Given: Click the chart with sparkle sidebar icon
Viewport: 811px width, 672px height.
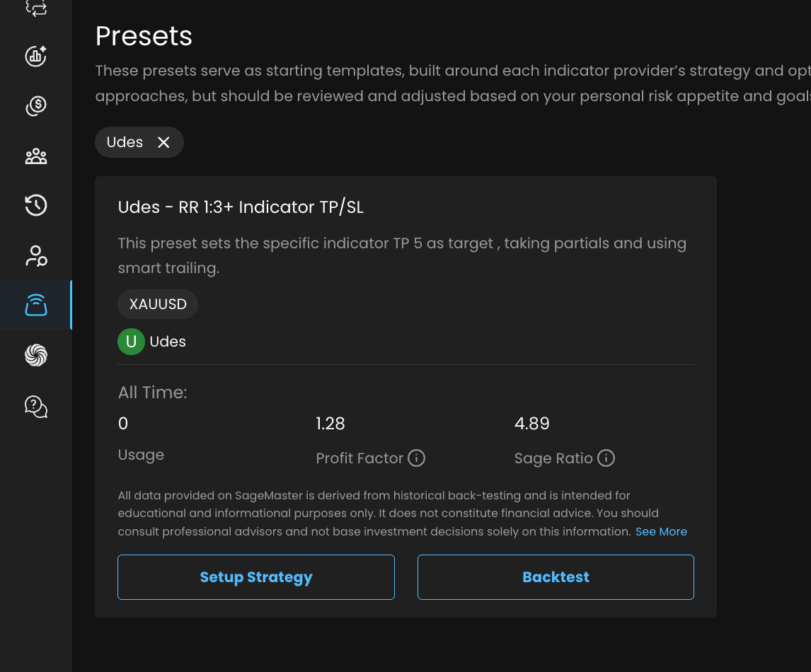Looking at the screenshot, I should click(x=36, y=57).
